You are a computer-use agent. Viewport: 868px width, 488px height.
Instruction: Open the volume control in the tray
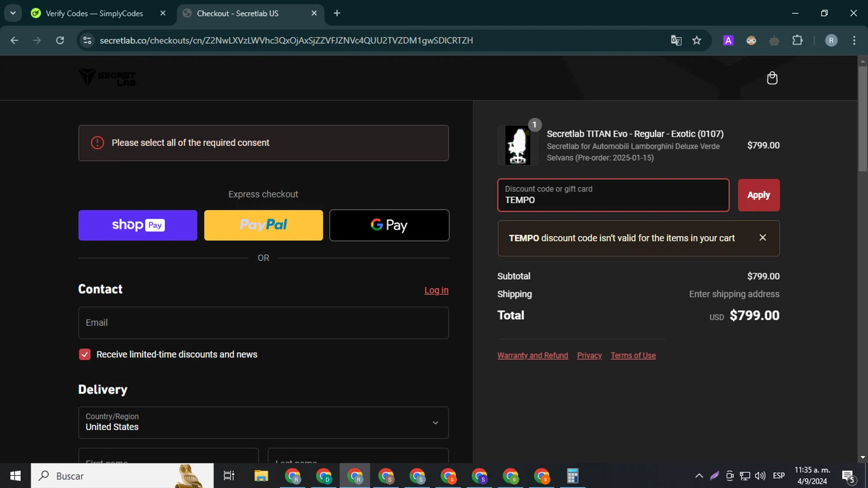pyautogui.click(x=760, y=476)
